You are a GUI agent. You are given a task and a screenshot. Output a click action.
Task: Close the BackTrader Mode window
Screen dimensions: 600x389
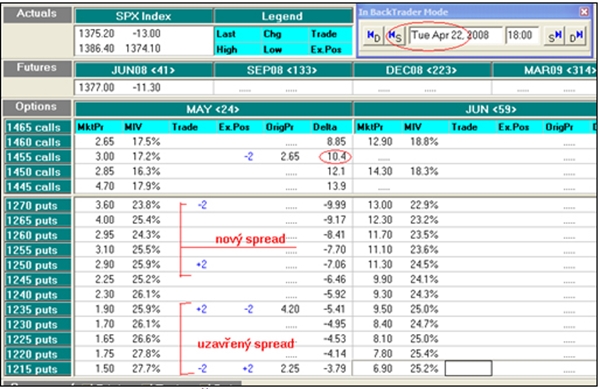point(584,12)
